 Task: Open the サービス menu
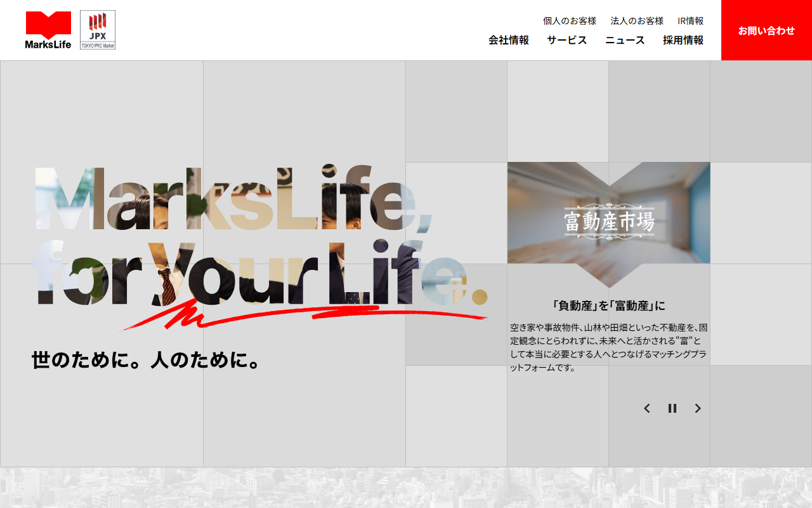[x=567, y=40]
